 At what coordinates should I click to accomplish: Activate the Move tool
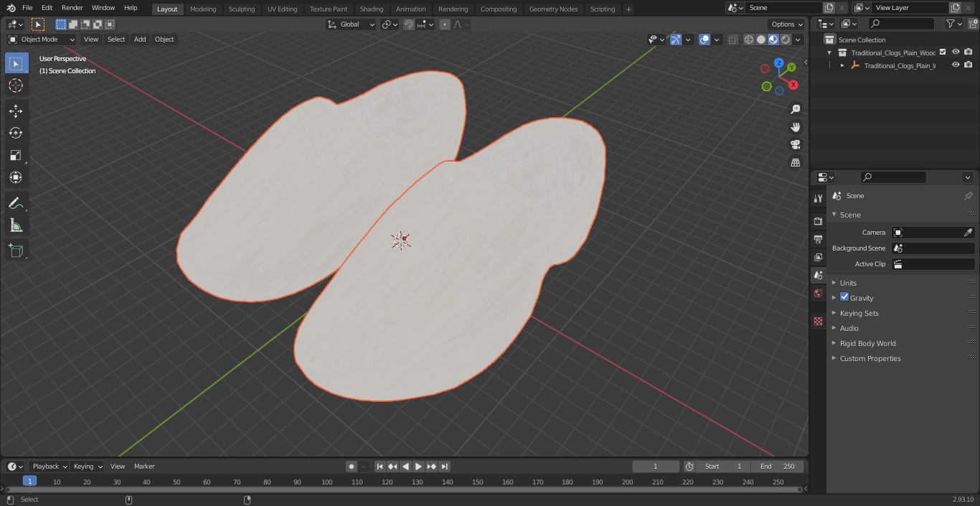click(16, 111)
